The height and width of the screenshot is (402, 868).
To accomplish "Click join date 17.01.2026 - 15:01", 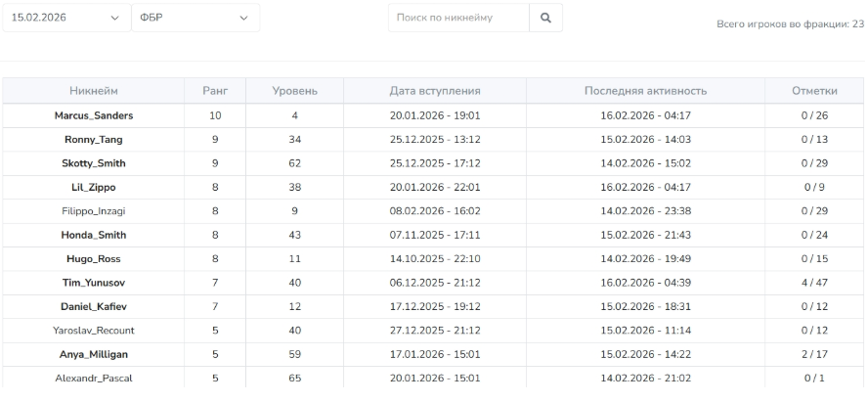I will tap(435, 354).
